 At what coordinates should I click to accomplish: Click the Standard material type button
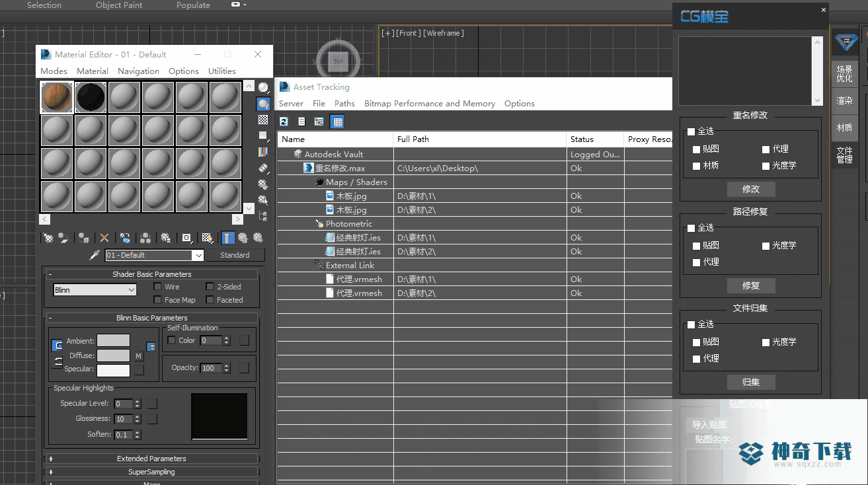pyautogui.click(x=235, y=255)
